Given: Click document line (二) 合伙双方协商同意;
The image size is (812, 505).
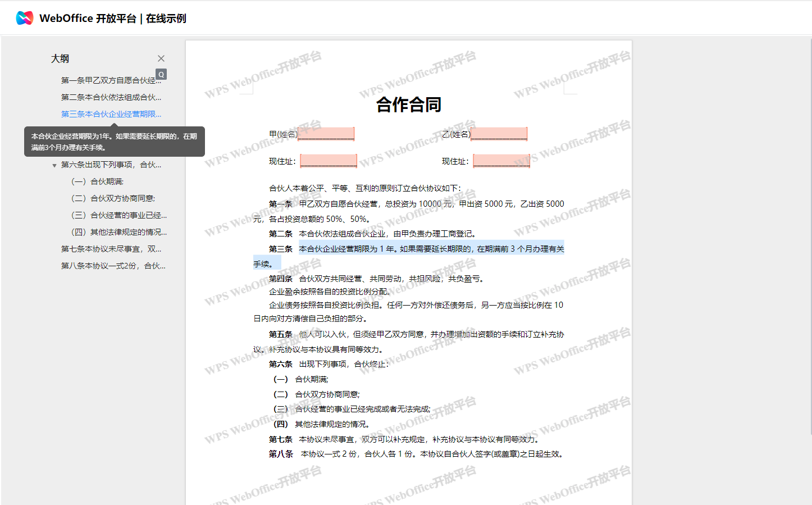Looking at the screenshot, I should (316, 394).
